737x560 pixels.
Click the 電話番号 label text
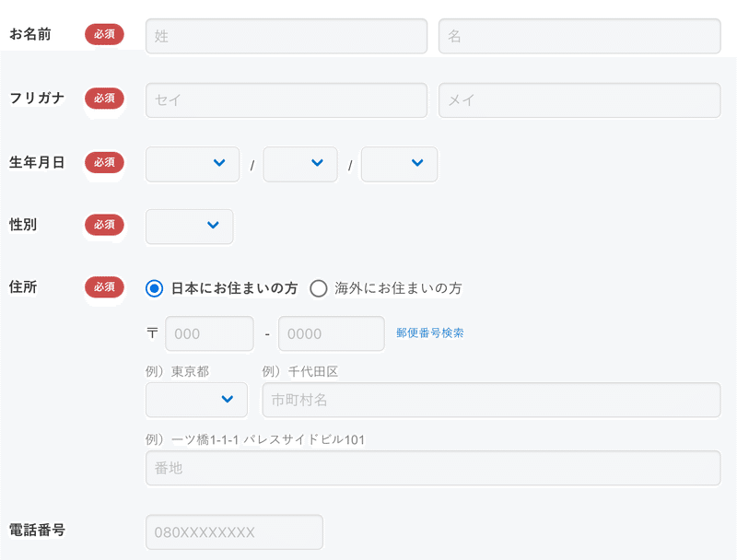click(x=37, y=531)
